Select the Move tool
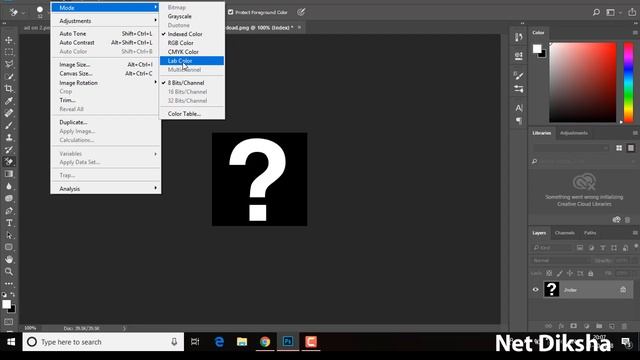Viewport: 640px width, 360px height. pyautogui.click(x=9, y=40)
